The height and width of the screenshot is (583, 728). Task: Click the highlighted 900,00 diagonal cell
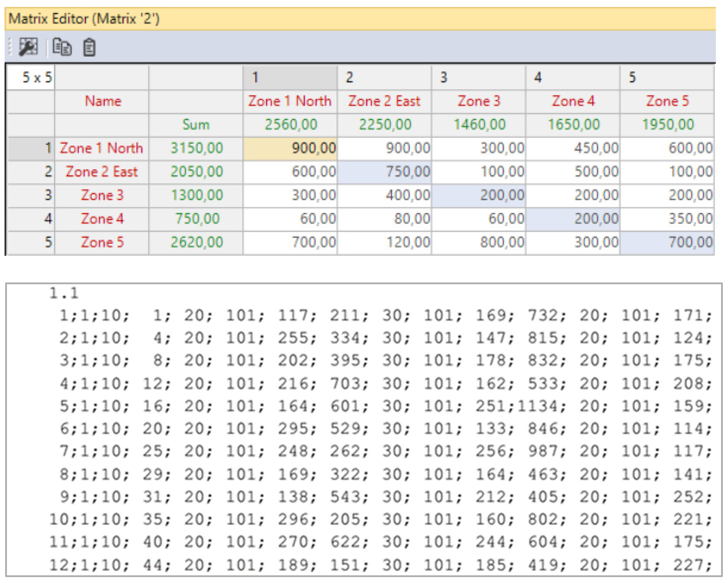tap(290, 148)
